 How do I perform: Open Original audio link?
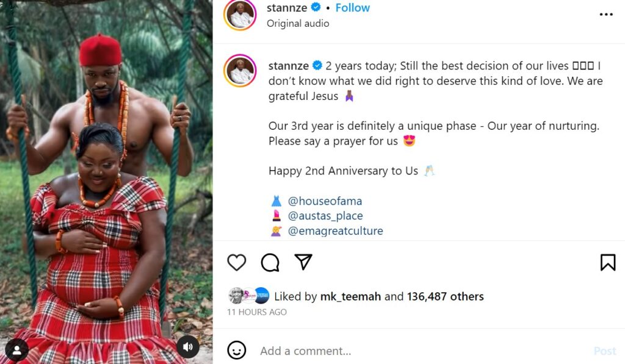(298, 23)
